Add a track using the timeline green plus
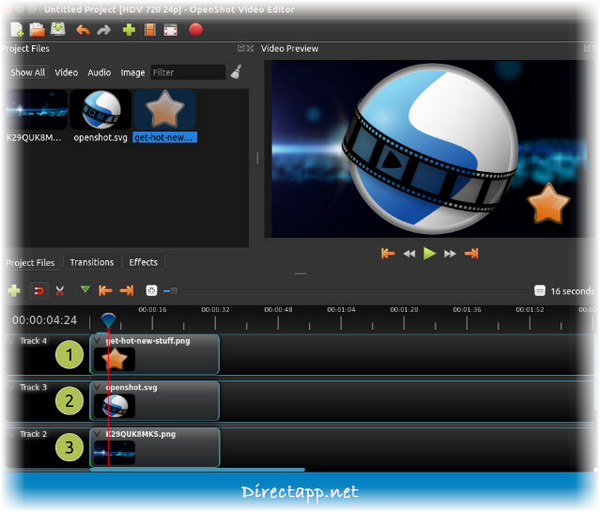Viewport: 600px width, 512px height. coord(14,291)
